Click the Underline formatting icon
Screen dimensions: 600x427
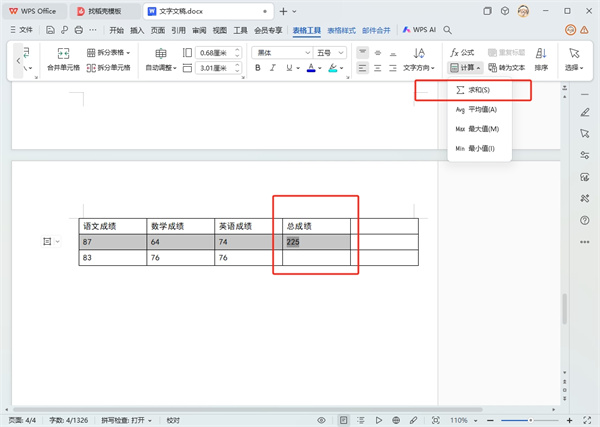(x=291, y=68)
